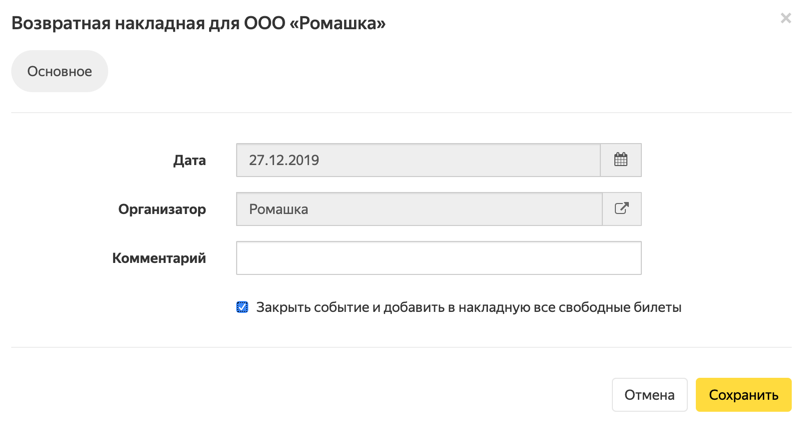This screenshot has width=803, height=421.
Task: Switch to the Основное tab
Action: point(59,71)
